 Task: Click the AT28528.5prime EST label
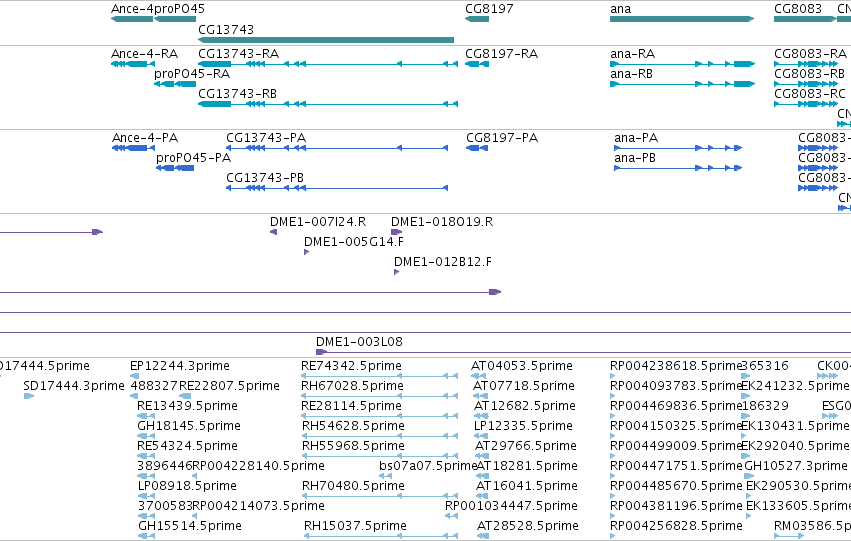[x=528, y=526]
